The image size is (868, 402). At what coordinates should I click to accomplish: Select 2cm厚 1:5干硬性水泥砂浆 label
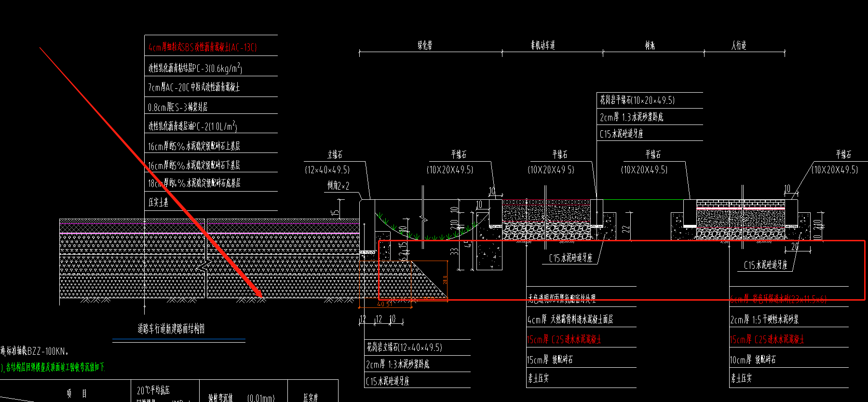pyautogui.click(x=764, y=319)
